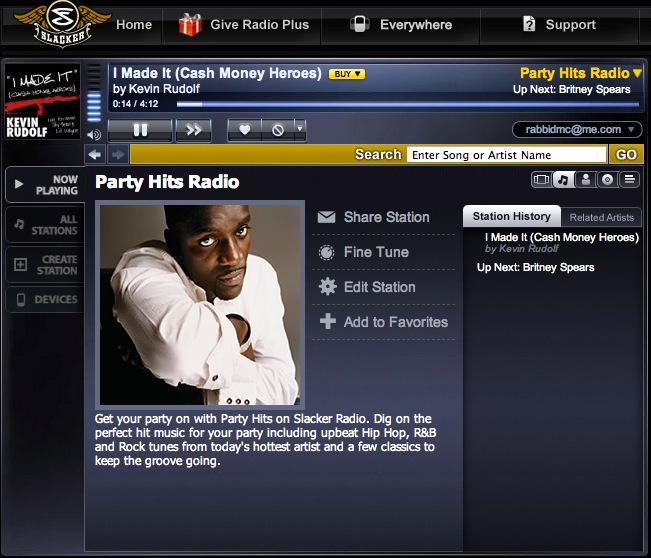
Task: Click the red gift box icon
Action: (190, 24)
